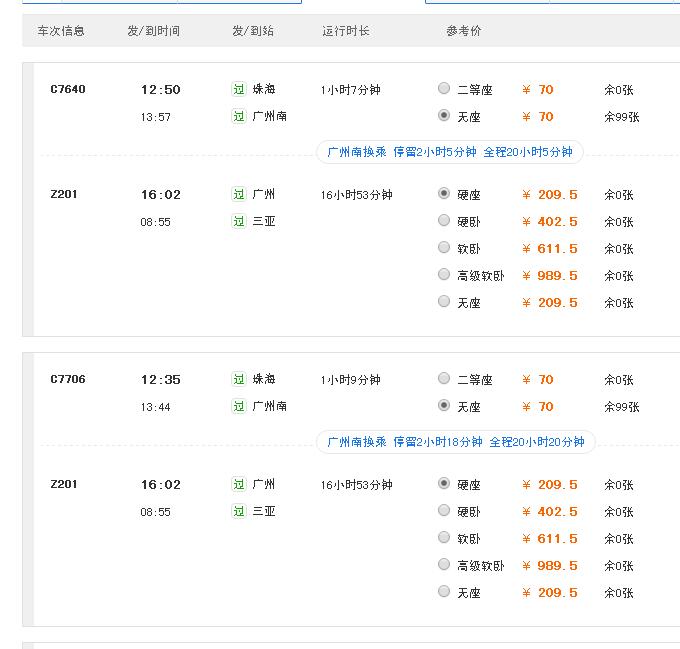Click the 过 icon beside 广州 in first Z201
This screenshot has height=649, width=680.
239,194
